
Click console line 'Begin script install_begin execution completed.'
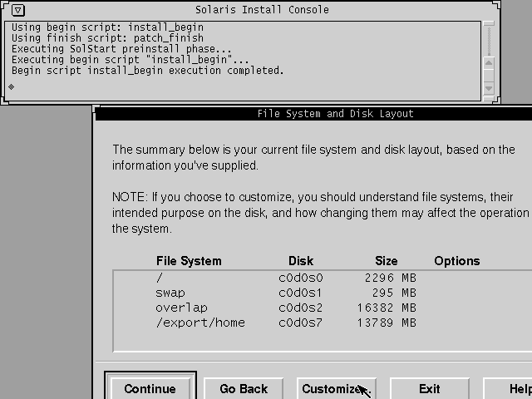pos(148,71)
